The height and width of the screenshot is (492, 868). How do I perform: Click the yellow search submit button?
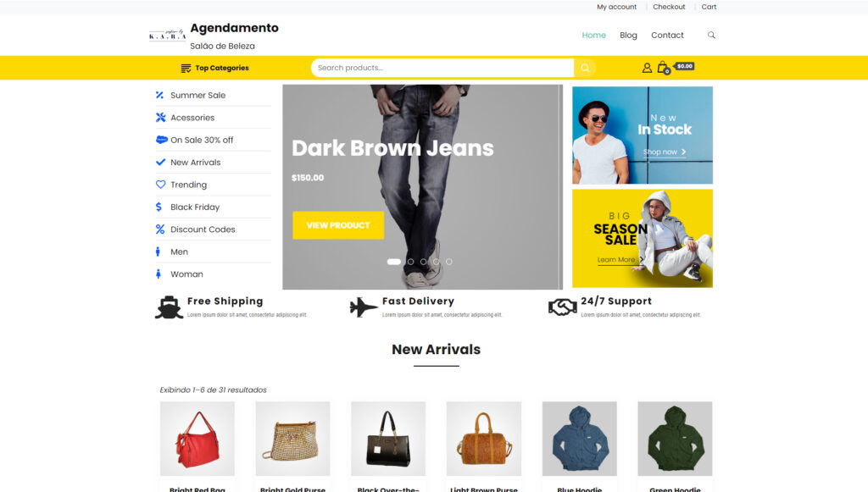pyautogui.click(x=585, y=68)
